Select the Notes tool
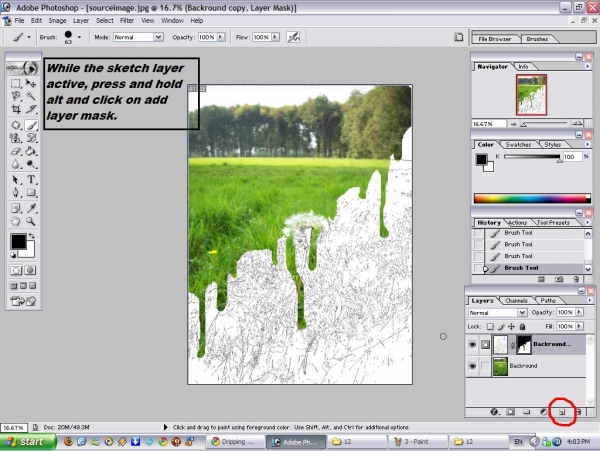Screen dimensions: 600x451 pyautogui.click(x=15, y=208)
